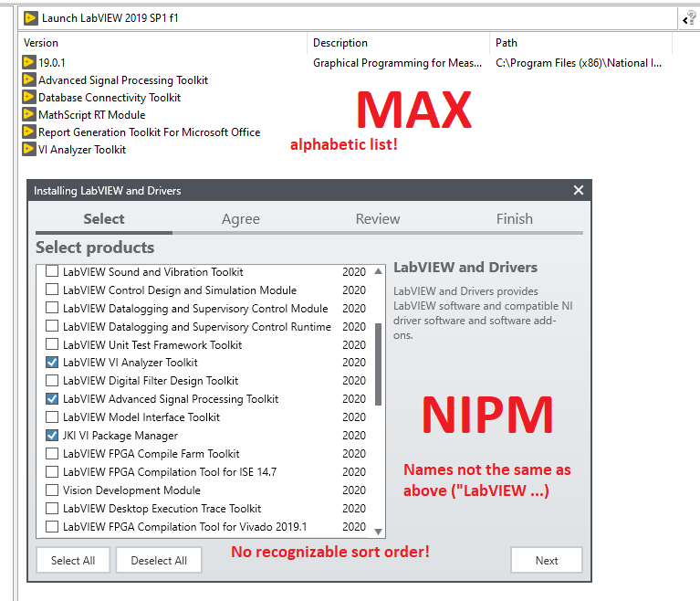Click the product list scroll down arrow
The image size is (700, 601).
[378, 532]
